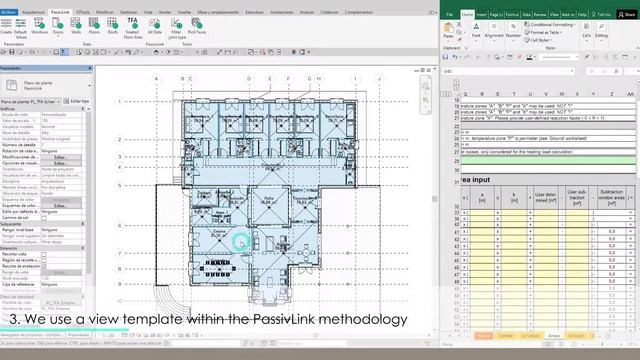The width and height of the screenshot is (640, 360).
Task: Switch to the Insertar ribbon tab
Action: tap(184, 12)
